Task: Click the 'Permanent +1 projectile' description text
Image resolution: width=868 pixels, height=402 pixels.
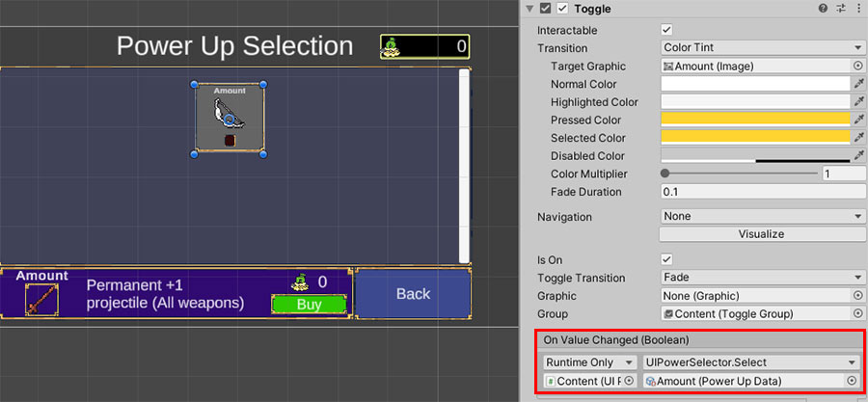Action: [166, 294]
